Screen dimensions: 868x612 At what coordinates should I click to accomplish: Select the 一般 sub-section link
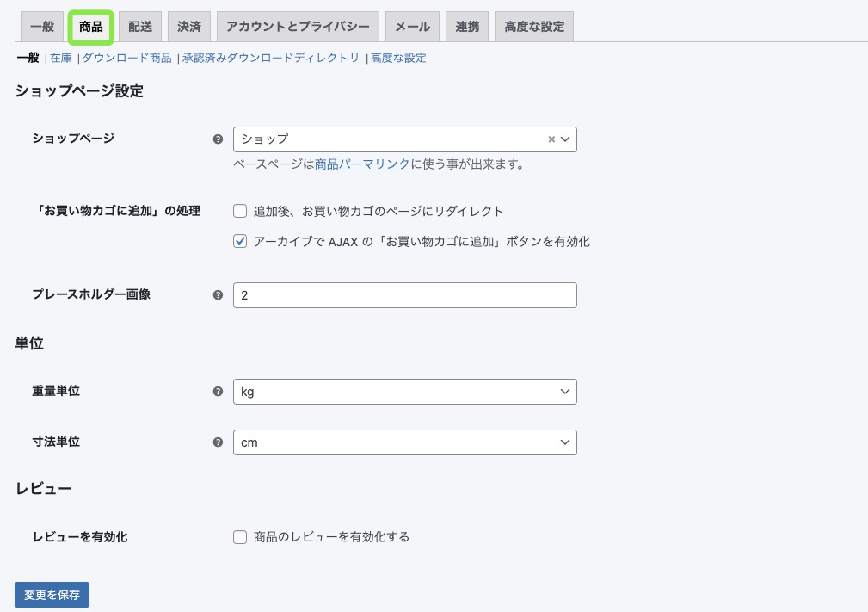(28, 58)
